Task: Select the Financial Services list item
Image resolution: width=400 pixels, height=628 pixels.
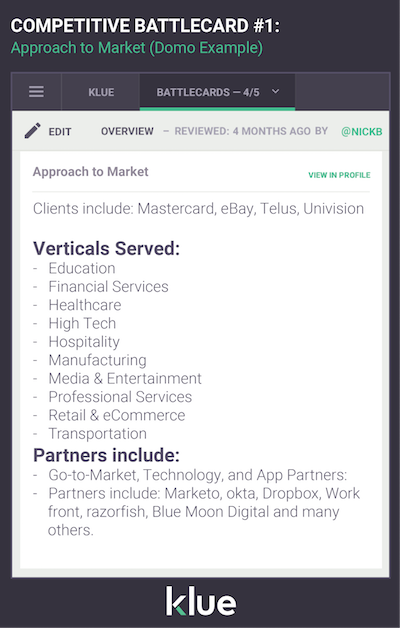Action: click(x=109, y=287)
